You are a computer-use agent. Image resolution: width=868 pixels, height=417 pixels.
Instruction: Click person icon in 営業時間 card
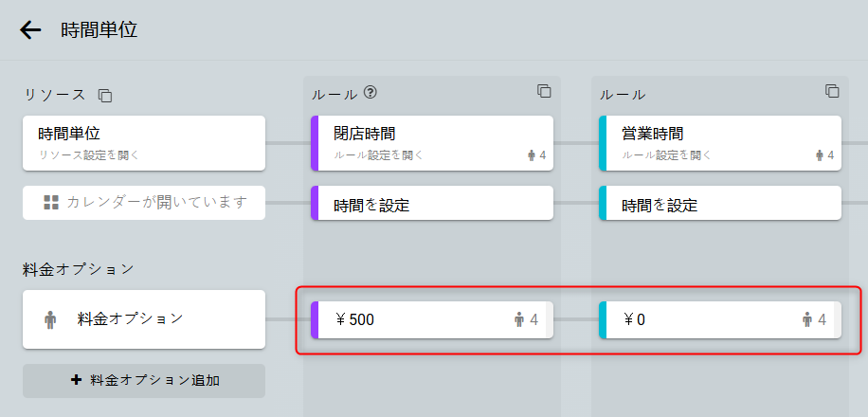(x=820, y=155)
